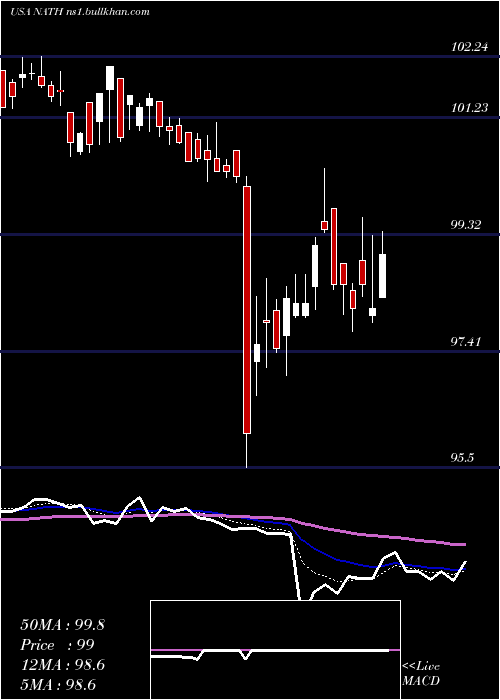Click the '5MA : 98.6' readout
The height and width of the screenshot is (700, 500).
pyautogui.click(x=58, y=685)
